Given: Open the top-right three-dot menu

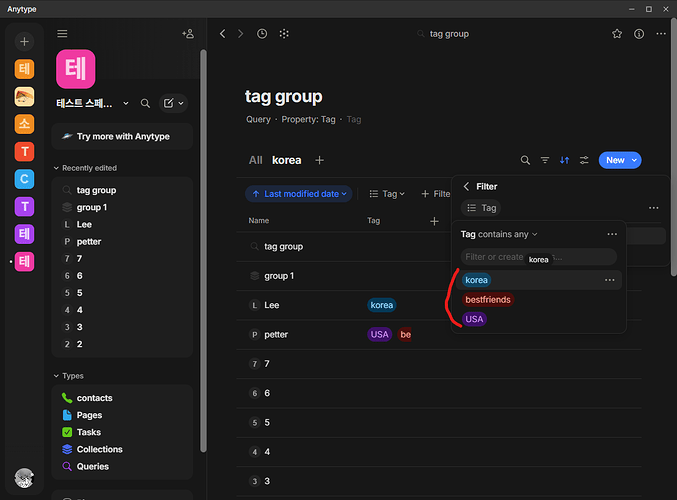Looking at the screenshot, I should tap(661, 34).
